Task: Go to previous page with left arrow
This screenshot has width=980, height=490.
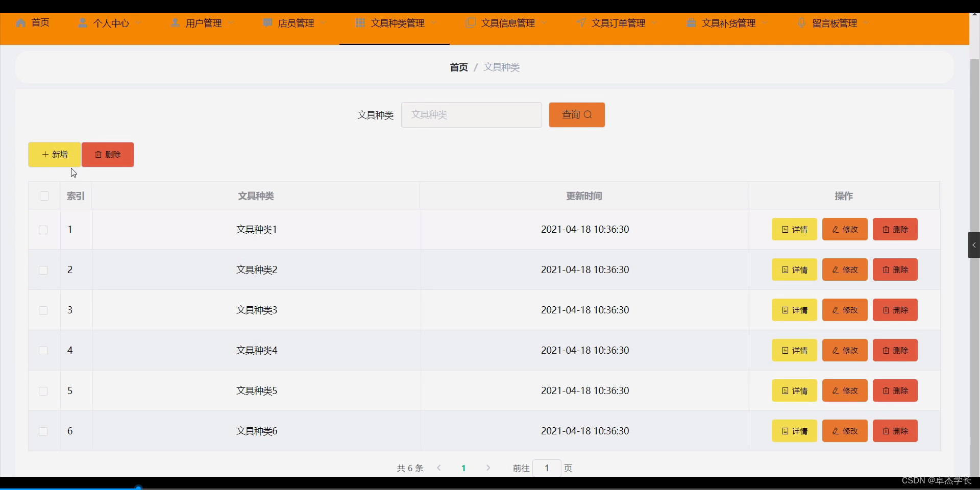Action: pos(439,468)
